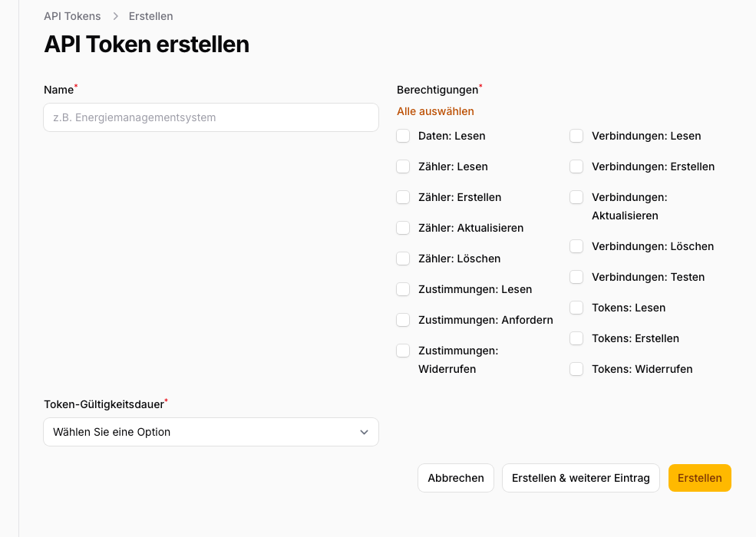Select all permissions via 'Alle auswählen'
The height and width of the screenshot is (537, 756).
(x=435, y=111)
